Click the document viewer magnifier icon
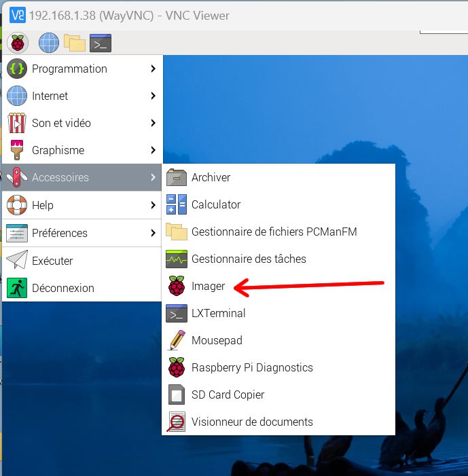Viewport: 468px width, 476px height. click(x=177, y=422)
